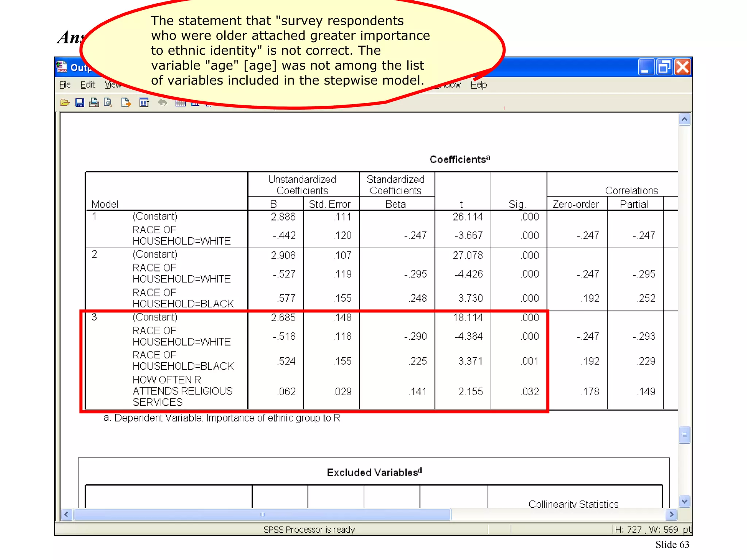Restore down the SPSS Output window
This screenshot has width=747, height=560.
664,67
